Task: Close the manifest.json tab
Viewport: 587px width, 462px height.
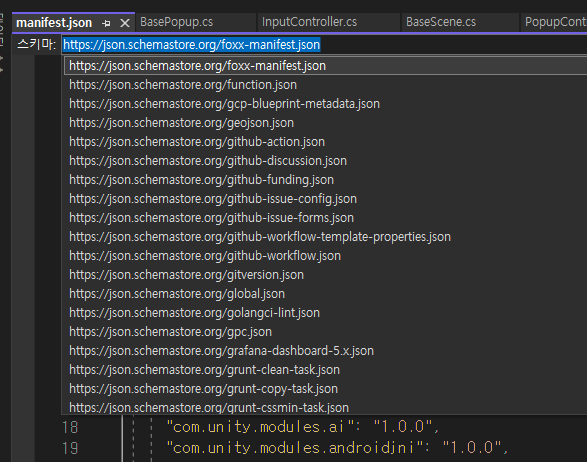Action: pos(125,23)
